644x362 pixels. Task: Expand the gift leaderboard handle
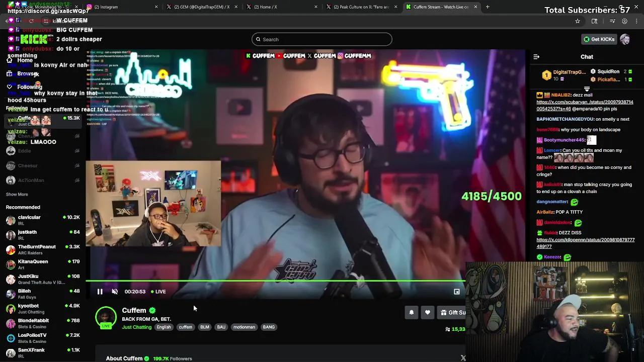pyautogui.click(x=587, y=88)
